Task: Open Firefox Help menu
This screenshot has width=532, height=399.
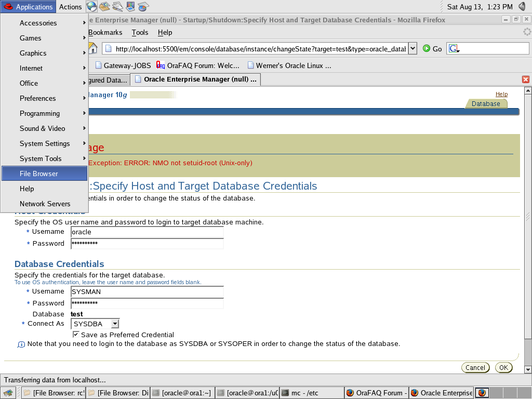Action: coord(165,32)
